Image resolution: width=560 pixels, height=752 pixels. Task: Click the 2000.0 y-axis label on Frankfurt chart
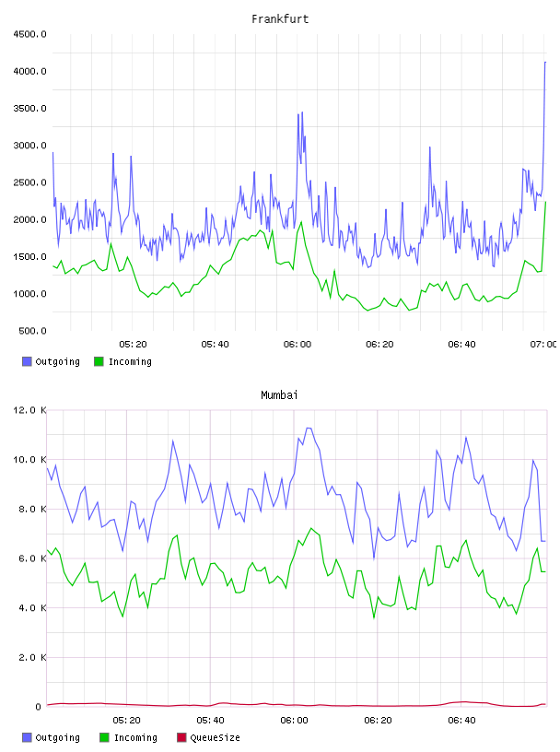coord(29,219)
